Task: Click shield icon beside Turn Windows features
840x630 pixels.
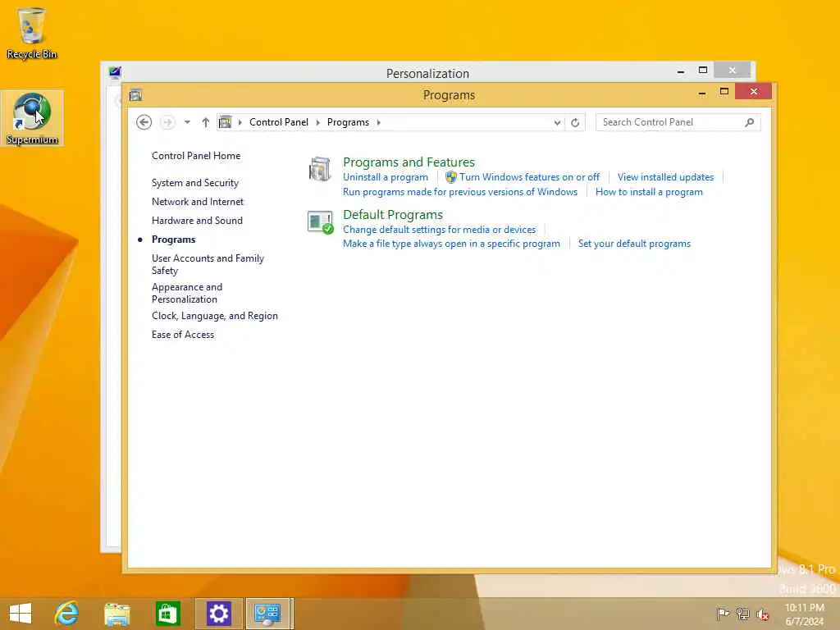Action: tap(451, 177)
